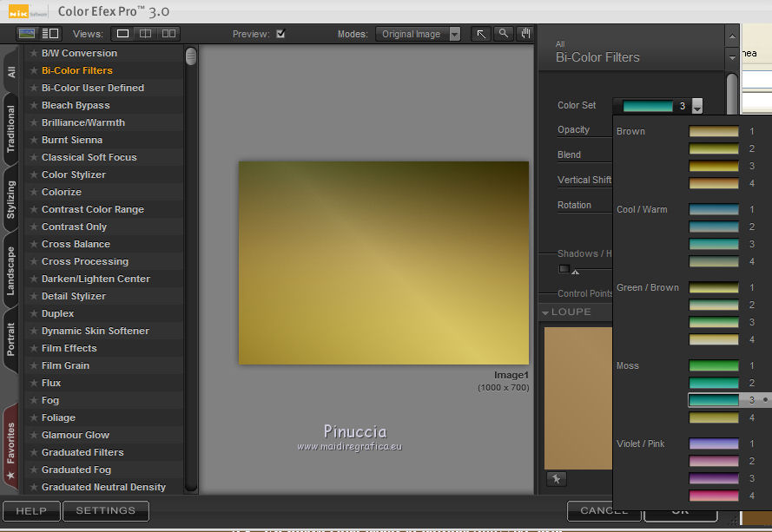Show the filter list panel layout icon
The height and width of the screenshot is (532, 772).
pos(50,34)
